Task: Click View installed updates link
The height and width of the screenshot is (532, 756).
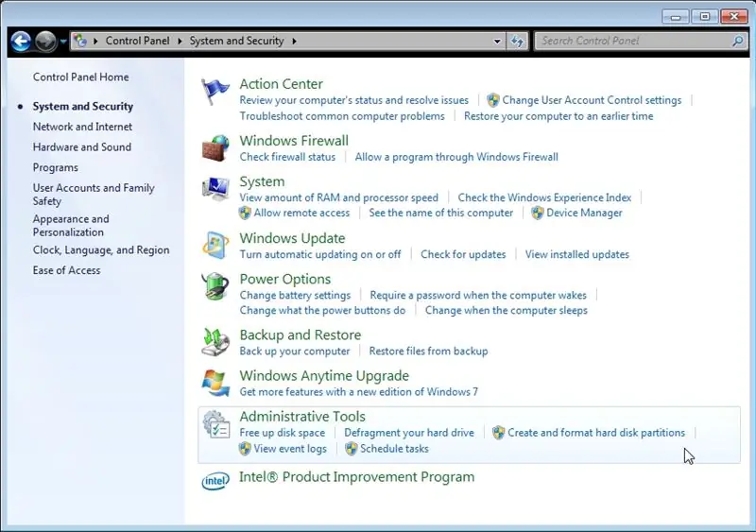Action: [x=577, y=254]
